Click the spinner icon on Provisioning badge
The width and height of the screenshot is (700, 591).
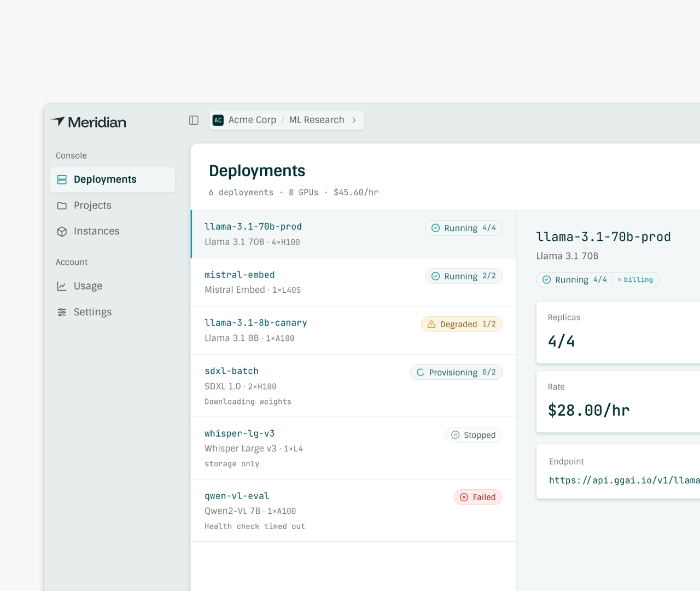tap(421, 373)
